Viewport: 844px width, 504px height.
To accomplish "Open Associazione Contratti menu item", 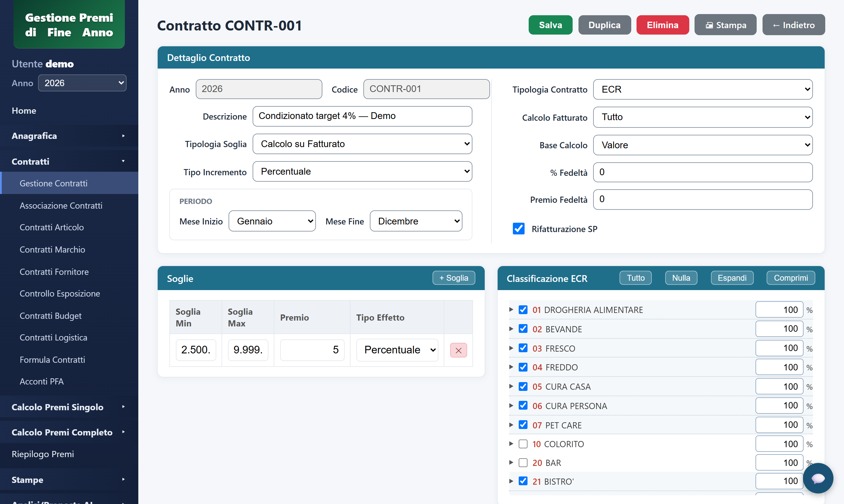I will tap(69, 205).
